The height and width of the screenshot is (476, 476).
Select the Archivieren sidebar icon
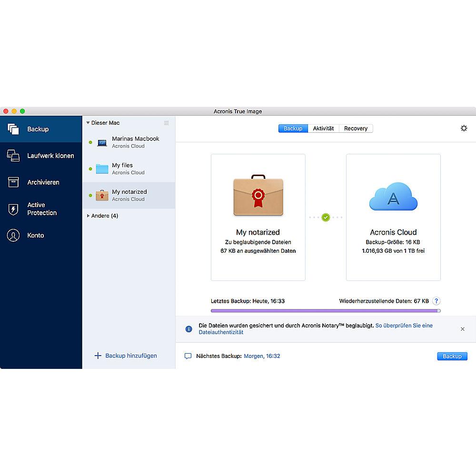coord(13,182)
